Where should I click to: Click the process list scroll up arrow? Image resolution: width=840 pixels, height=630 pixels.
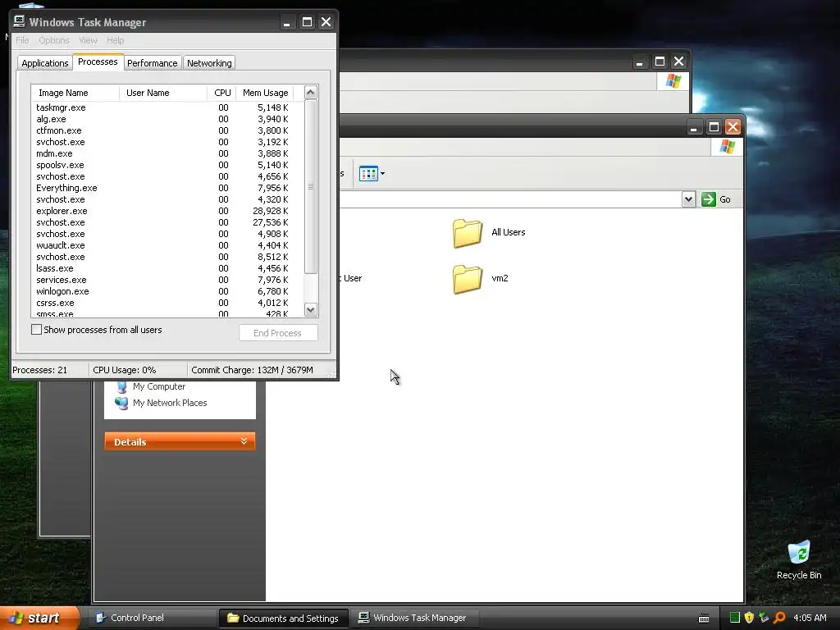point(311,92)
